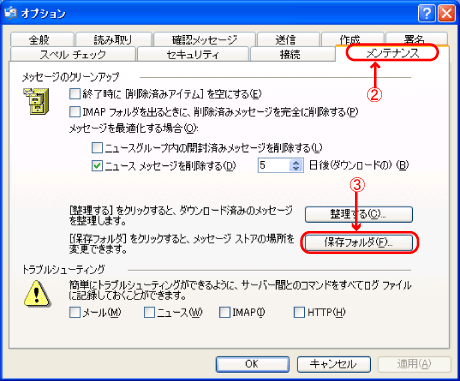Toggle the IMAP logging checkbox
The height and width of the screenshot is (381, 460).
(x=225, y=312)
